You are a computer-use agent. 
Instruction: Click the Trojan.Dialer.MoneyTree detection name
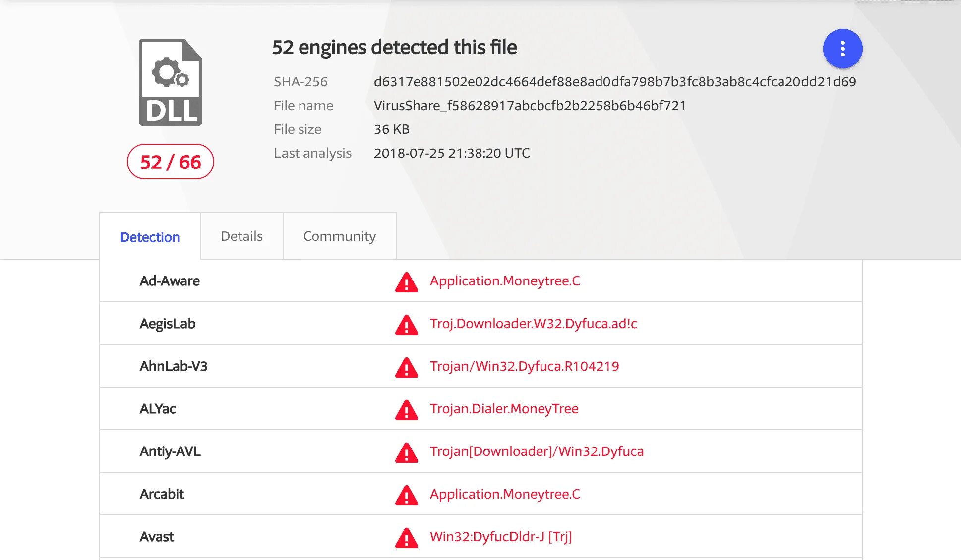click(x=504, y=409)
